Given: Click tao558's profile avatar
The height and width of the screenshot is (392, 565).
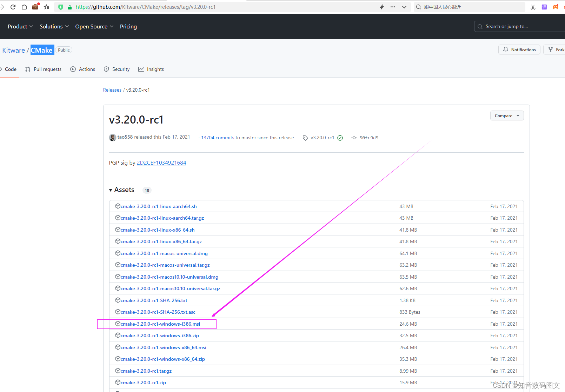Looking at the screenshot, I should pos(112,137).
